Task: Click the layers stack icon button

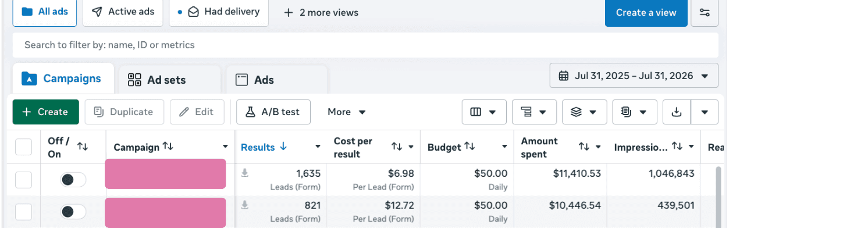Action: point(584,112)
